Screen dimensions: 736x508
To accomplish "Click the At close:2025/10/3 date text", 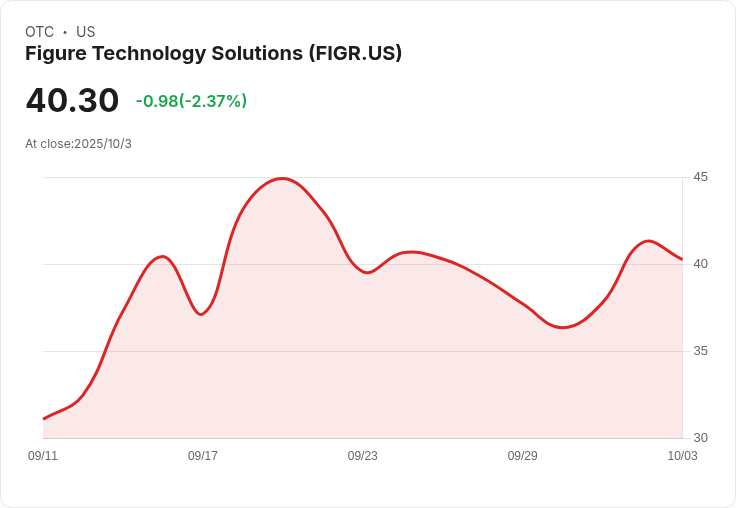I will [78, 144].
